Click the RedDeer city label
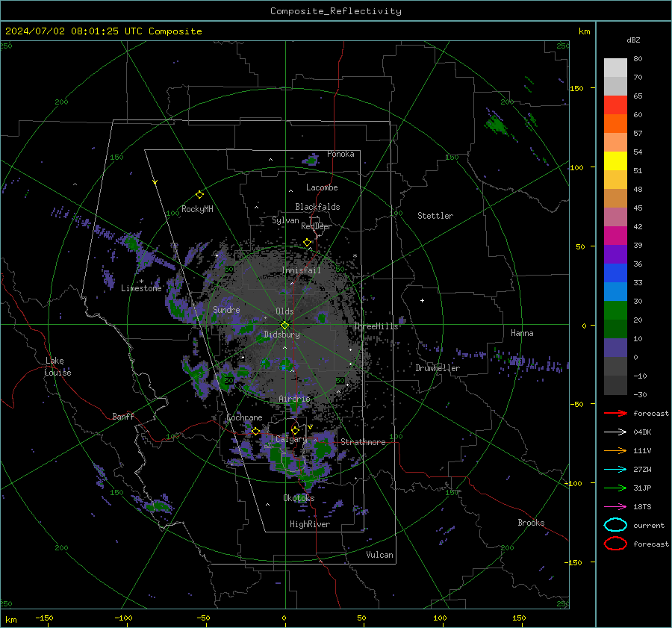Viewport: 672px width, 628px height. [x=317, y=226]
